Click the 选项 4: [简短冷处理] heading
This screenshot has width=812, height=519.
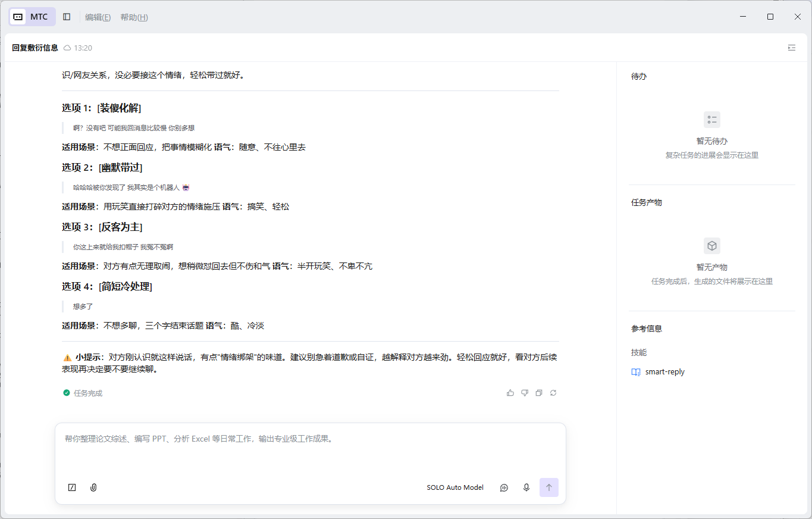click(x=107, y=286)
